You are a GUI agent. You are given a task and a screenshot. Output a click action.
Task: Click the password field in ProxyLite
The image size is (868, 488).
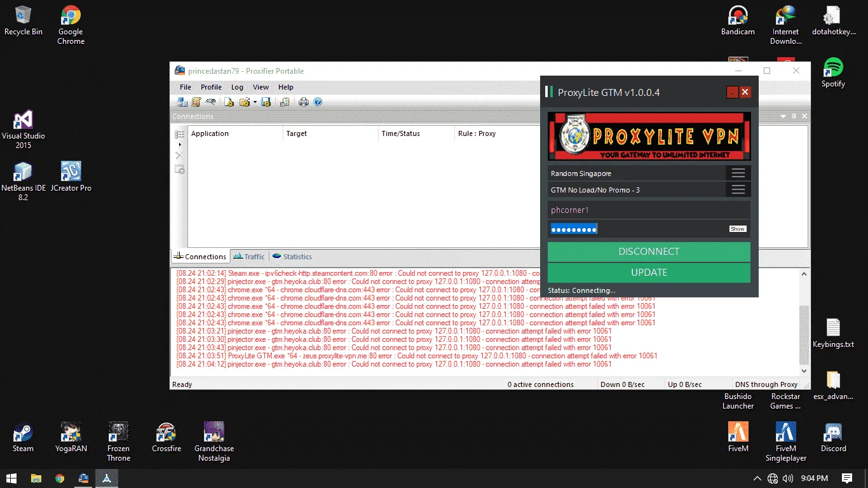point(649,229)
